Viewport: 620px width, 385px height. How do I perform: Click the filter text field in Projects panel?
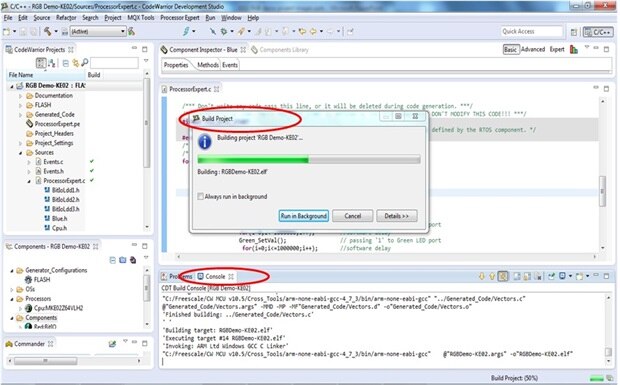tap(114, 63)
